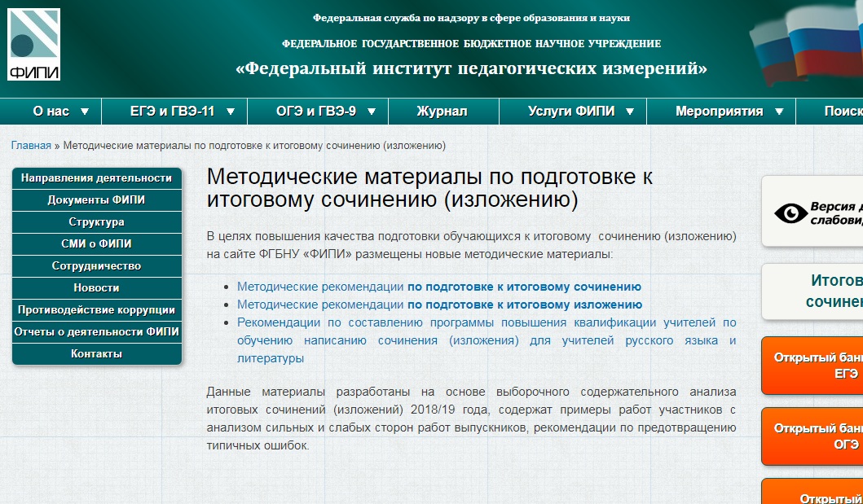Open teacher qualification program recommendations link

pyautogui.click(x=486, y=340)
